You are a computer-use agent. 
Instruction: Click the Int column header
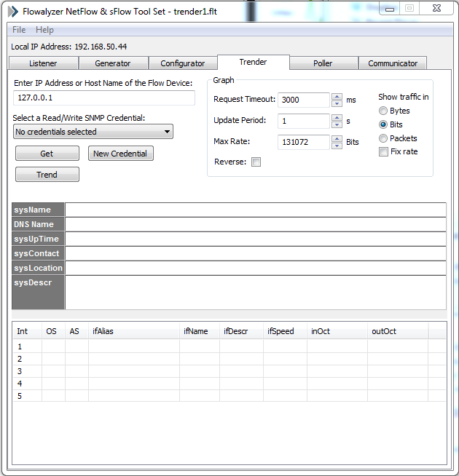[x=28, y=331]
